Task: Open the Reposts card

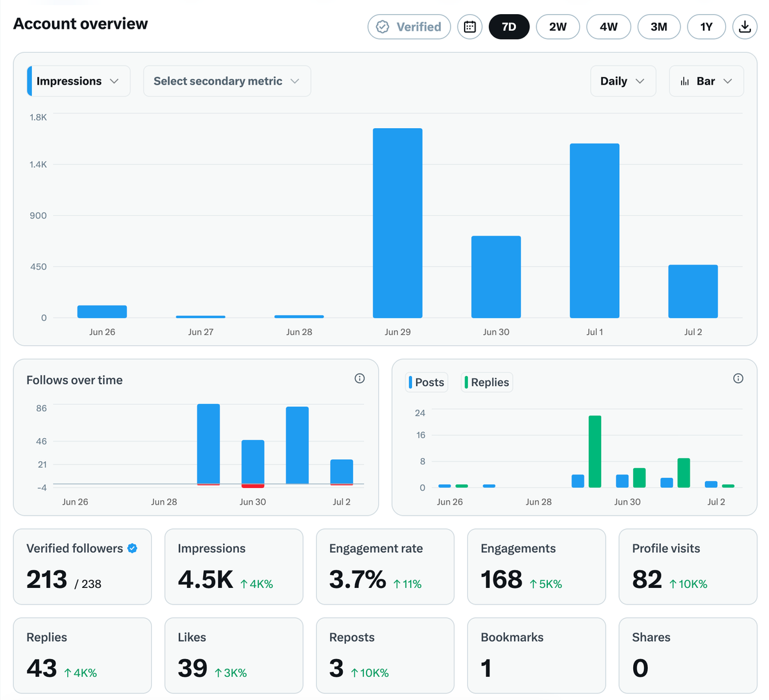Action: [x=385, y=655]
